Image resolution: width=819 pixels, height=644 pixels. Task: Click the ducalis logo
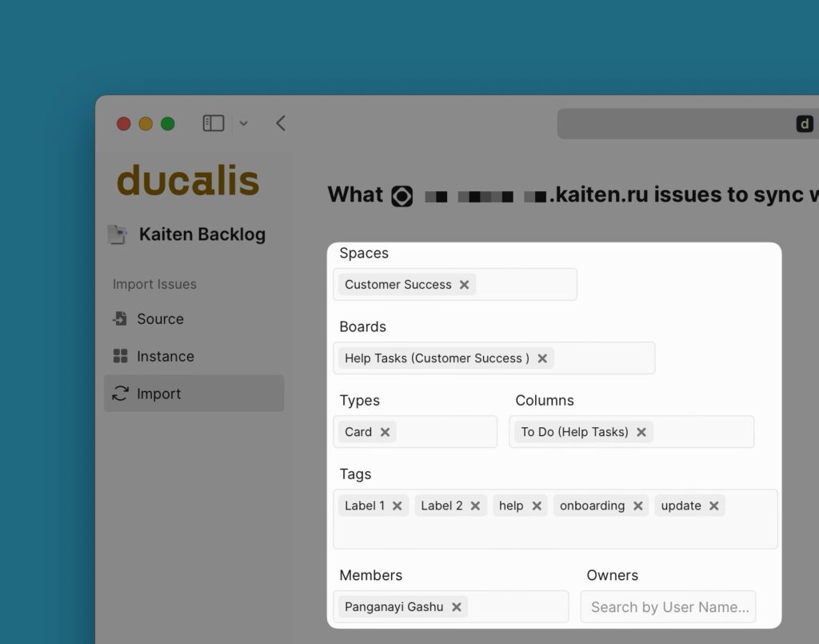point(188,181)
